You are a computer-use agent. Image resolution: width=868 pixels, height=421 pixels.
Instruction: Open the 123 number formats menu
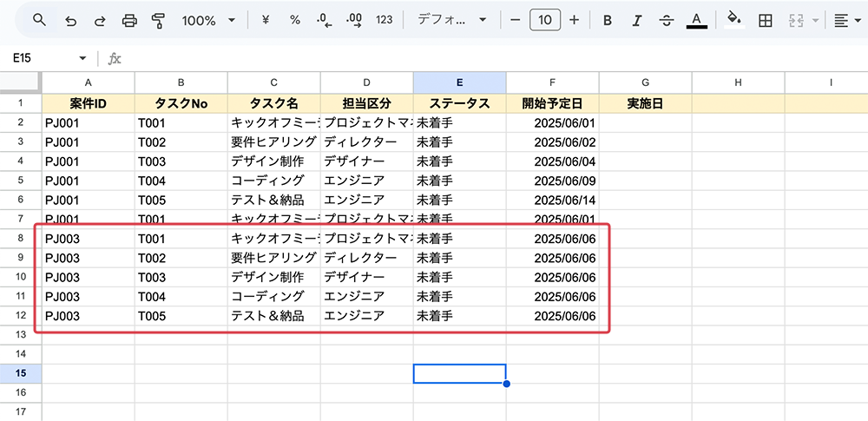click(384, 20)
